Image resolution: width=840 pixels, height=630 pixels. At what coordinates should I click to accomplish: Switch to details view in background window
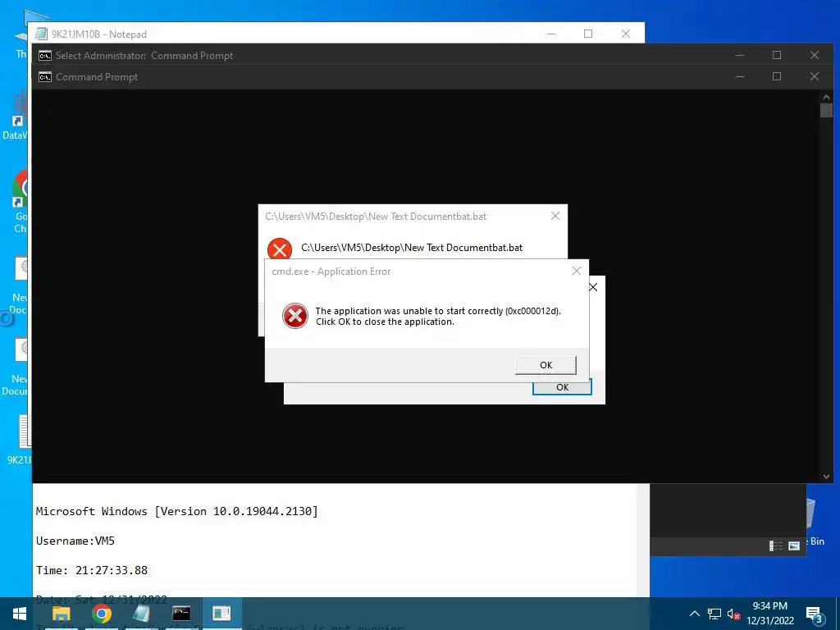(x=776, y=546)
